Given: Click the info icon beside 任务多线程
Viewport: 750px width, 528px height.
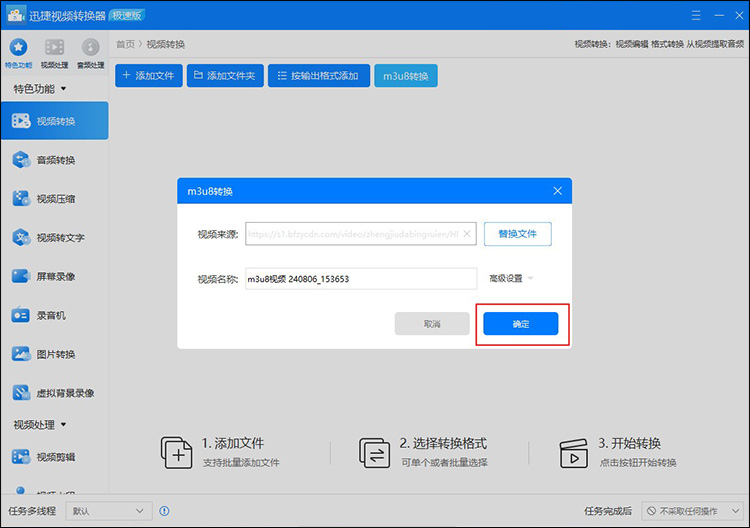Looking at the screenshot, I should click(x=164, y=511).
